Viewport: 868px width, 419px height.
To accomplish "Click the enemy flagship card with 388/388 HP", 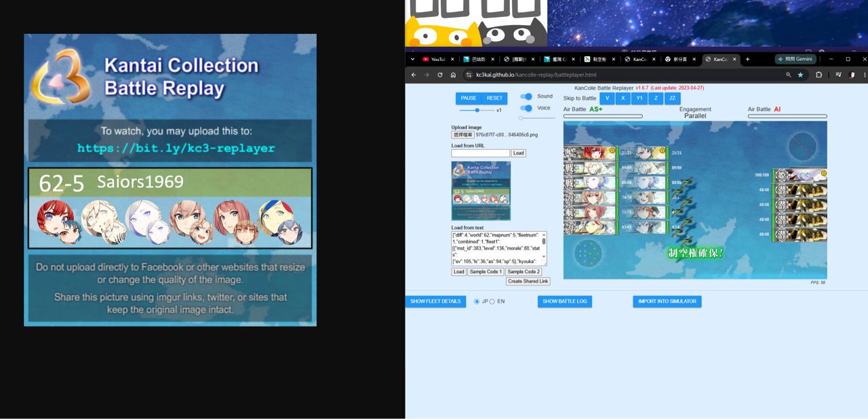I will [800, 175].
